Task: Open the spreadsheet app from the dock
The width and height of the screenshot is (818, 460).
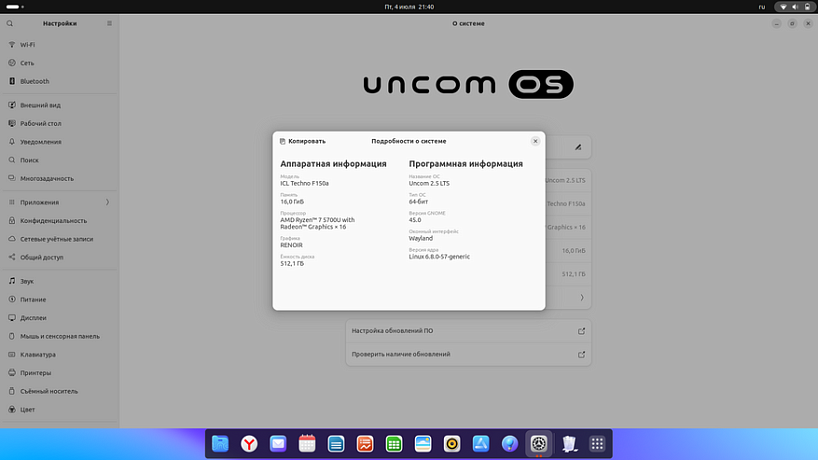Action: pos(394,443)
